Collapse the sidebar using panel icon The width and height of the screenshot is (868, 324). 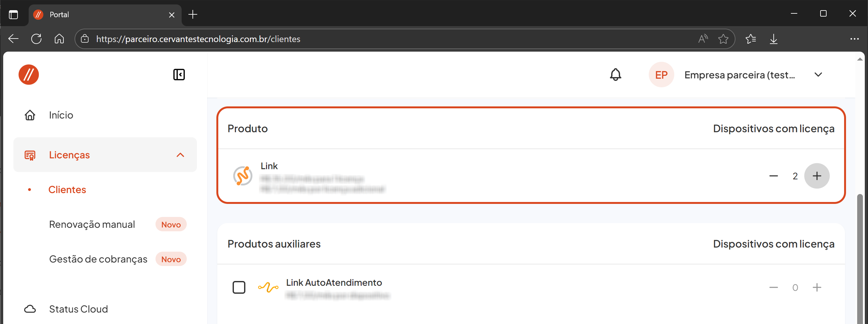pos(179,75)
